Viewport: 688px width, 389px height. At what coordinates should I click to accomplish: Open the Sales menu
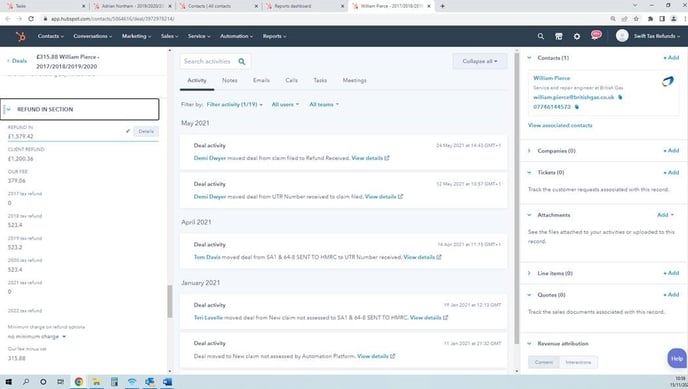coord(169,36)
